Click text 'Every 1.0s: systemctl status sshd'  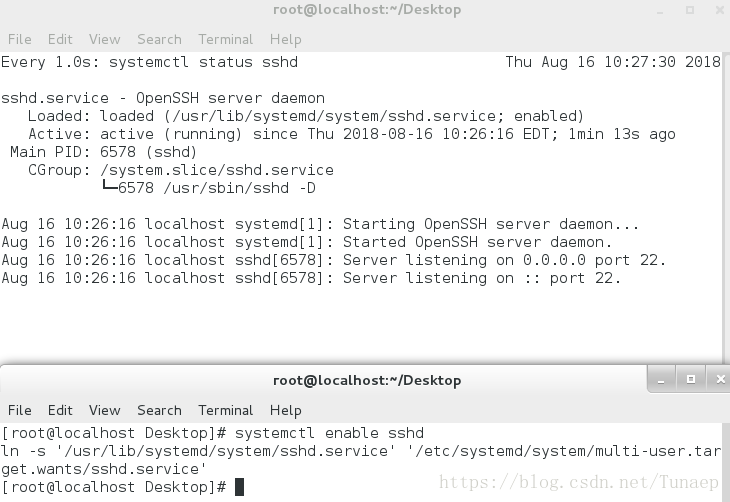pyautogui.click(x=149, y=62)
